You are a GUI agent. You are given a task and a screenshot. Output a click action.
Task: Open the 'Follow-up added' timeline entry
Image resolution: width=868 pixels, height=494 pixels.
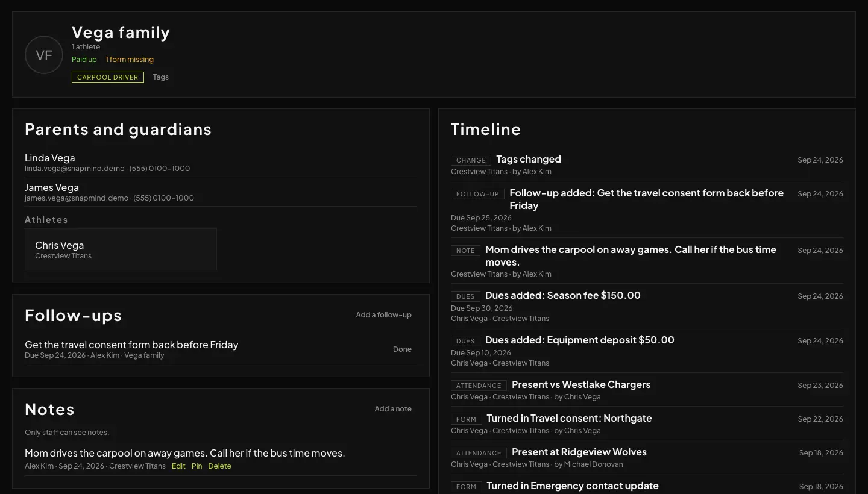[647, 199]
